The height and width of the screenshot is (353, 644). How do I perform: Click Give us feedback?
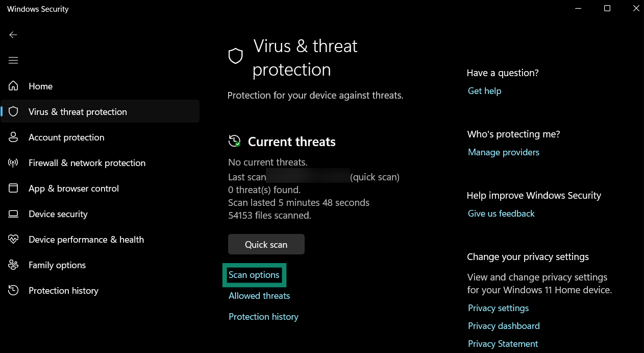coord(501,213)
